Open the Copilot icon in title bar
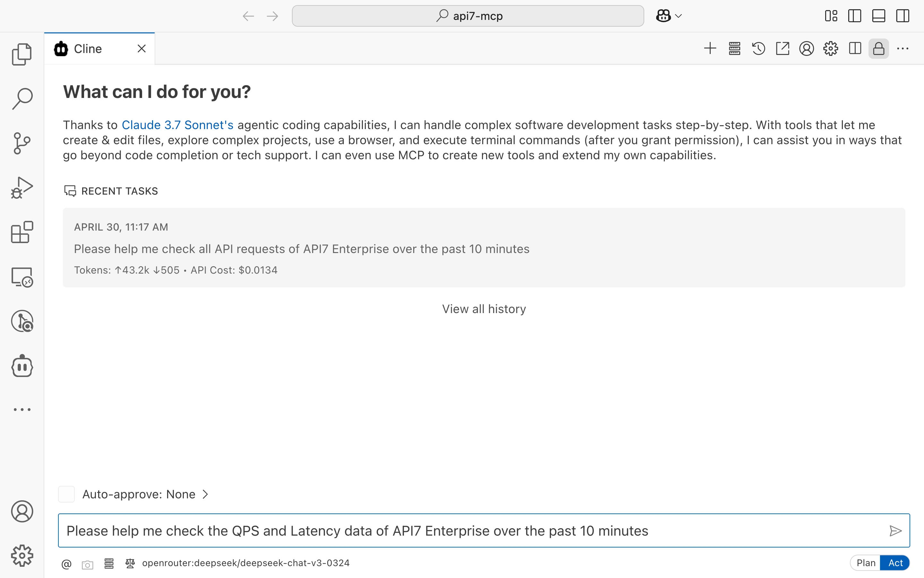Screen dimensions: 924x578 663,16
